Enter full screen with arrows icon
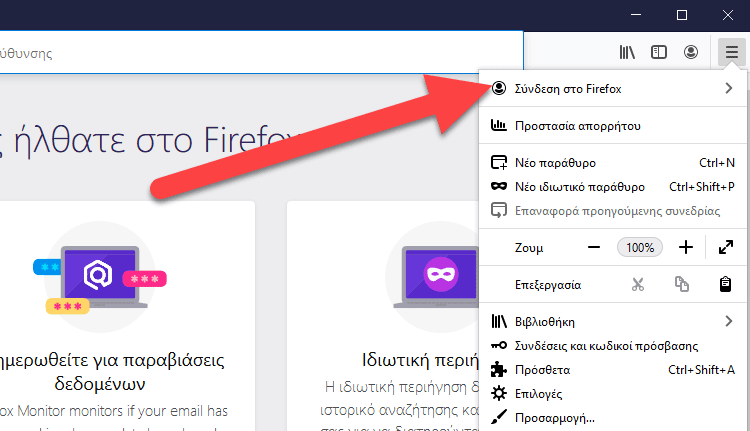This screenshot has width=750, height=431. [726, 247]
